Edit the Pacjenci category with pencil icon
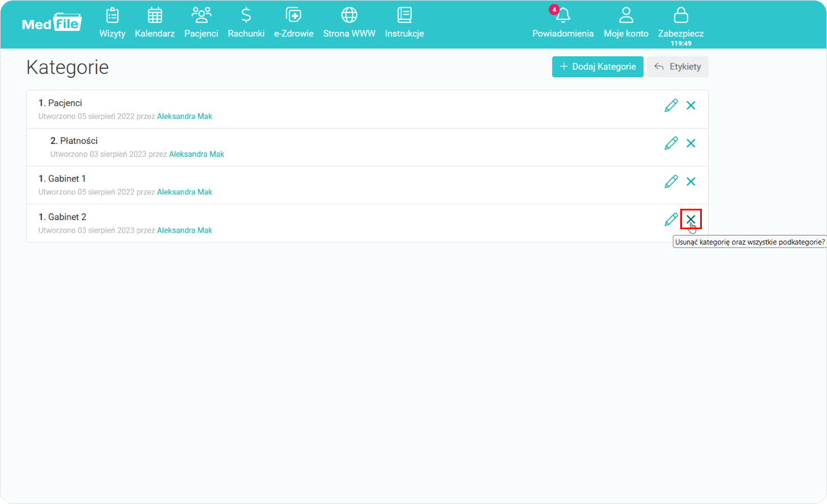The height and width of the screenshot is (504, 827). click(671, 105)
